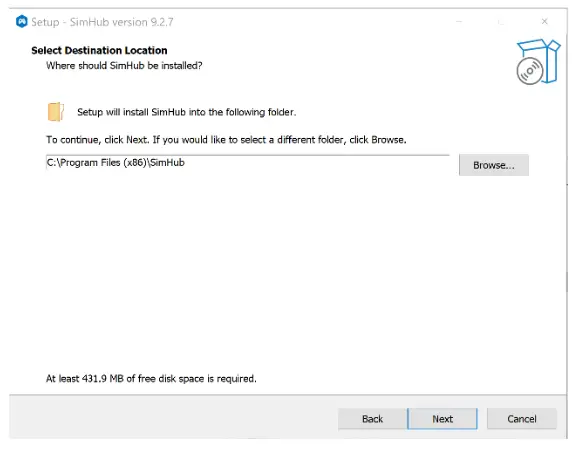Cancel the SimHub installation
The height and width of the screenshot is (456, 581).
click(x=522, y=419)
